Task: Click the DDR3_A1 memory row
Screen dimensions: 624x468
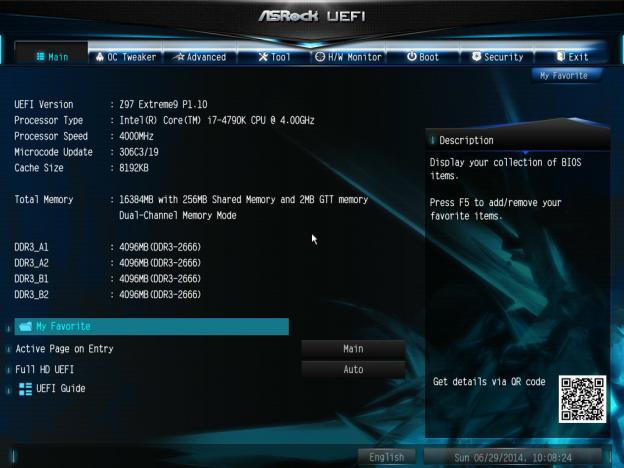Action: coord(107,247)
